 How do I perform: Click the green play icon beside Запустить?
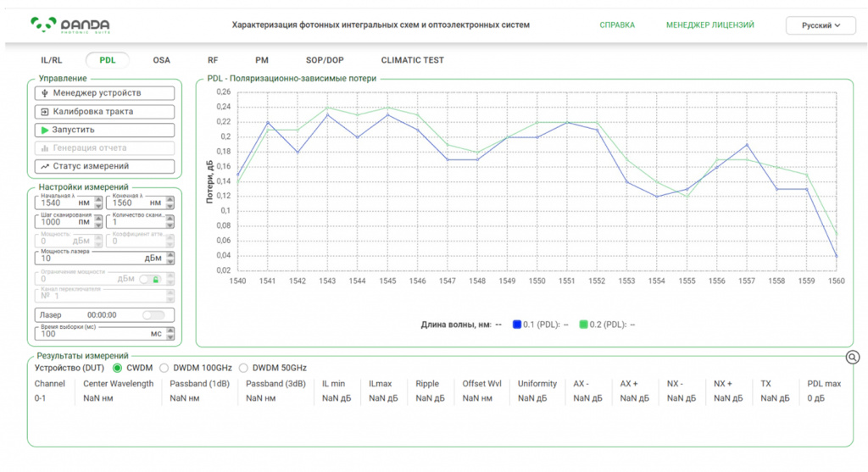[x=45, y=130]
